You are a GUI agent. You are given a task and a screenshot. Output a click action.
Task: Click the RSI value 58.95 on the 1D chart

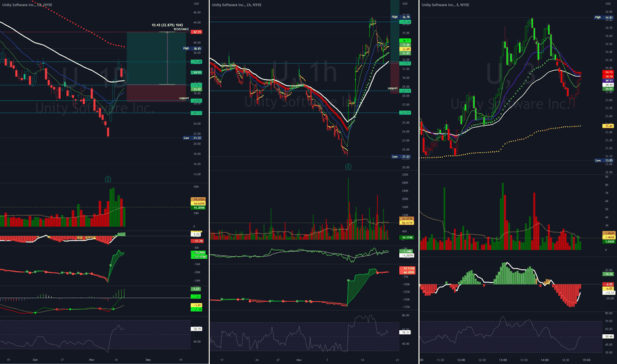197,328
